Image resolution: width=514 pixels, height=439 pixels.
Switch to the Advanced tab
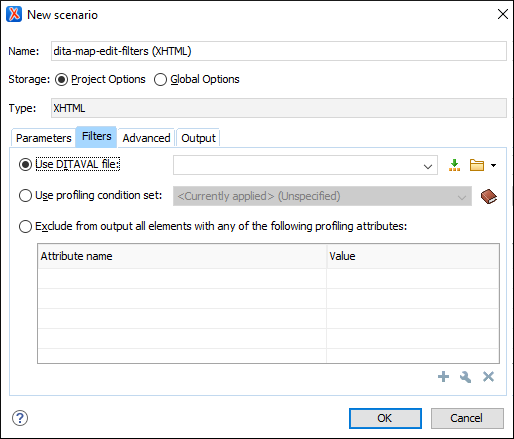pyautogui.click(x=146, y=138)
